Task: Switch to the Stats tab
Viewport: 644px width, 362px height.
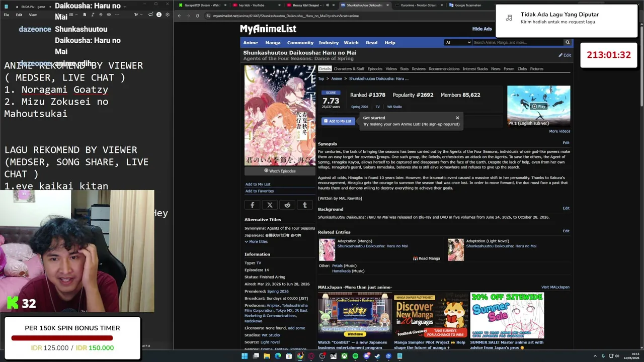Action: pos(405,69)
